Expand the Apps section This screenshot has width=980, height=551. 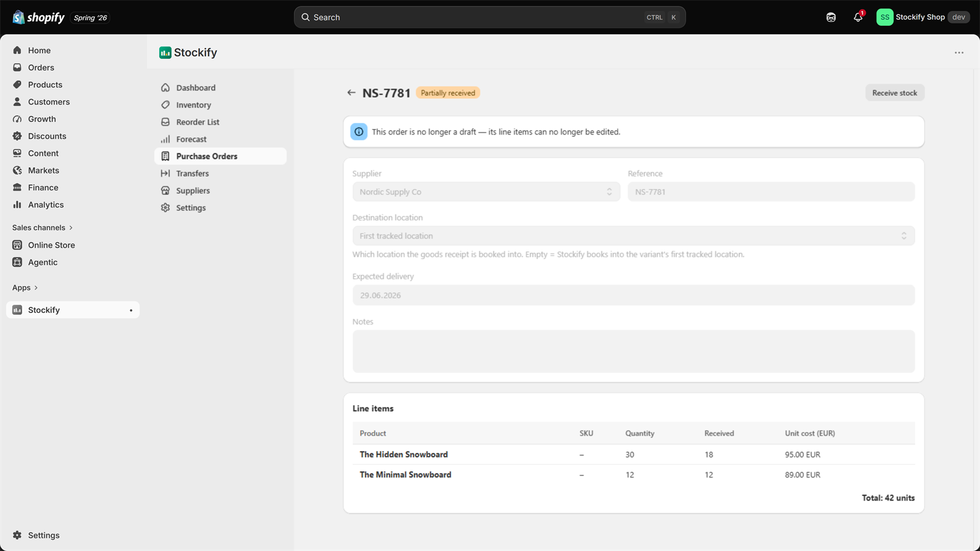coord(25,287)
